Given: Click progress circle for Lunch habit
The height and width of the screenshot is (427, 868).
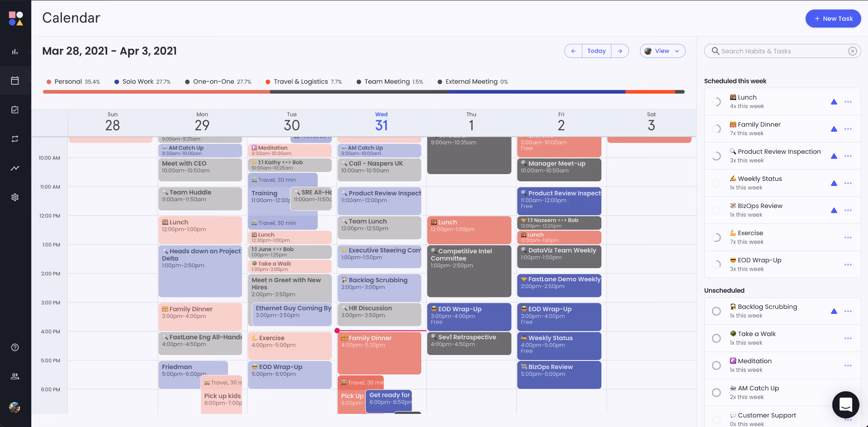Looking at the screenshot, I should click(x=716, y=102).
